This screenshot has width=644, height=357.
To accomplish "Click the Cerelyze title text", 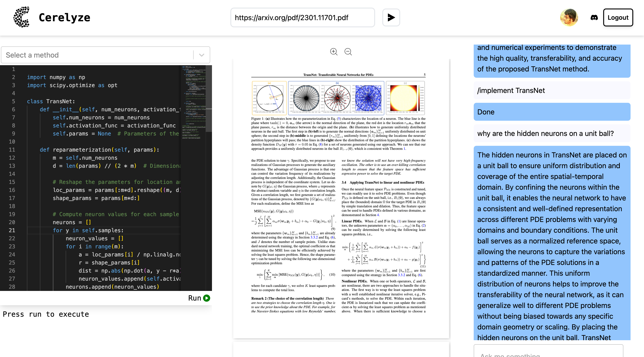I will (65, 17).
